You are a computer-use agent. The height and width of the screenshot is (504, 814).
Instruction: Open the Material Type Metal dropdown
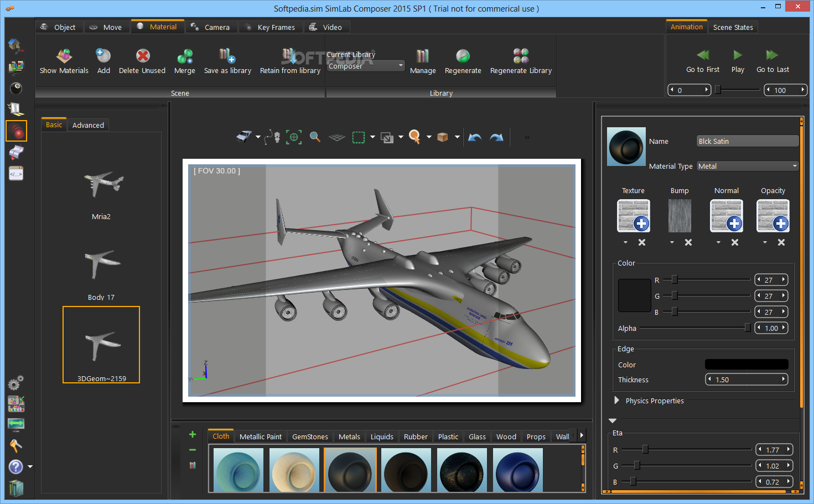tap(748, 166)
